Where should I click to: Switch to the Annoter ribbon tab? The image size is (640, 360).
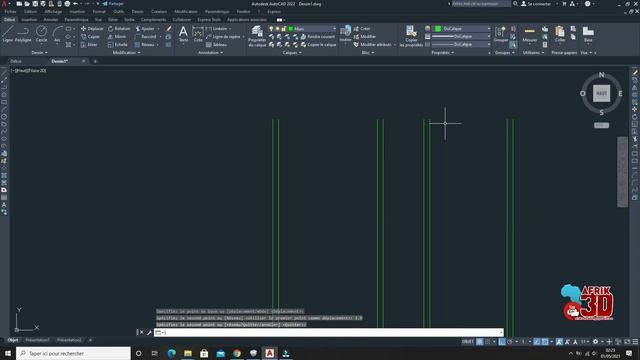(51, 20)
